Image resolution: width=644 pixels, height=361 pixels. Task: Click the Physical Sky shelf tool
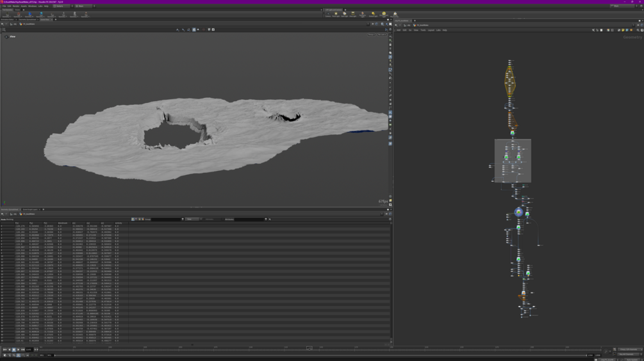click(x=395, y=15)
